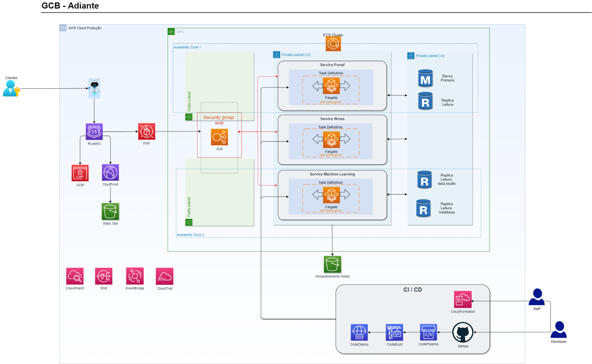Select the Developer user icon

[559, 330]
